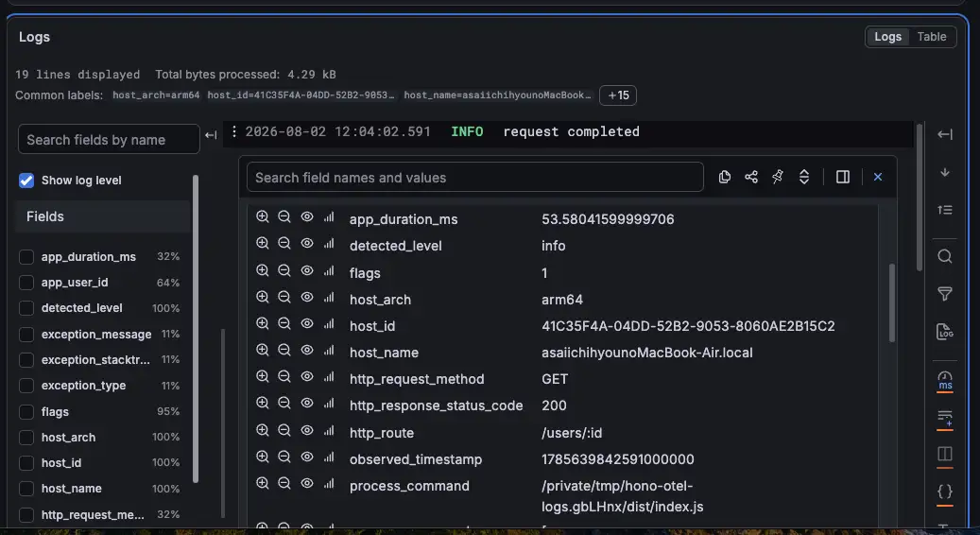Click the filter funnel icon
Screen dimensions: 980x535
tap(945, 293)
